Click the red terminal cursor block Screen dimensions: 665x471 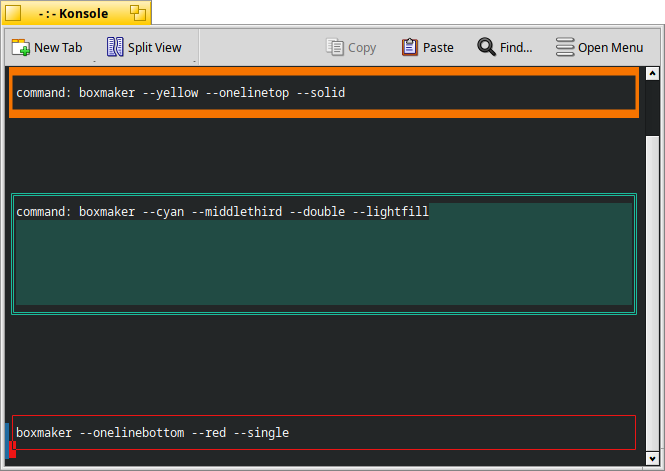pos(12,449)
